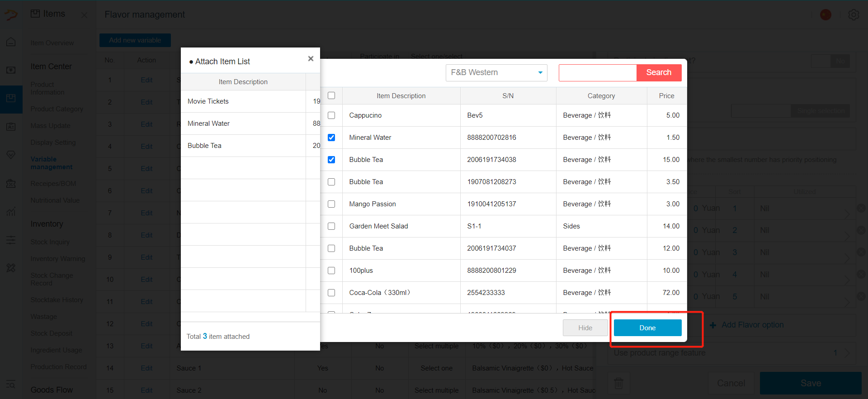The height and width of the screenshot is (399, 868).
Task: Remove the flavor option with sort 1
Action: (861, 208)
